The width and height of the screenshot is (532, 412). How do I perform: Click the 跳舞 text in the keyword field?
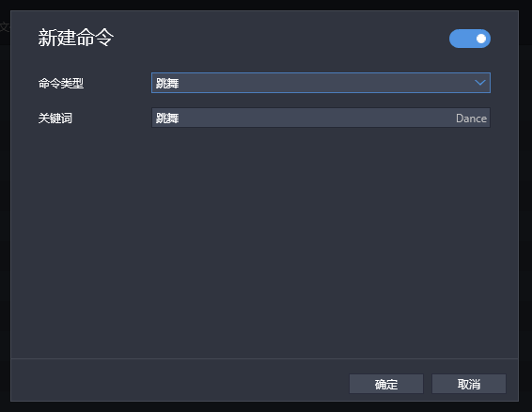[167, 119]
